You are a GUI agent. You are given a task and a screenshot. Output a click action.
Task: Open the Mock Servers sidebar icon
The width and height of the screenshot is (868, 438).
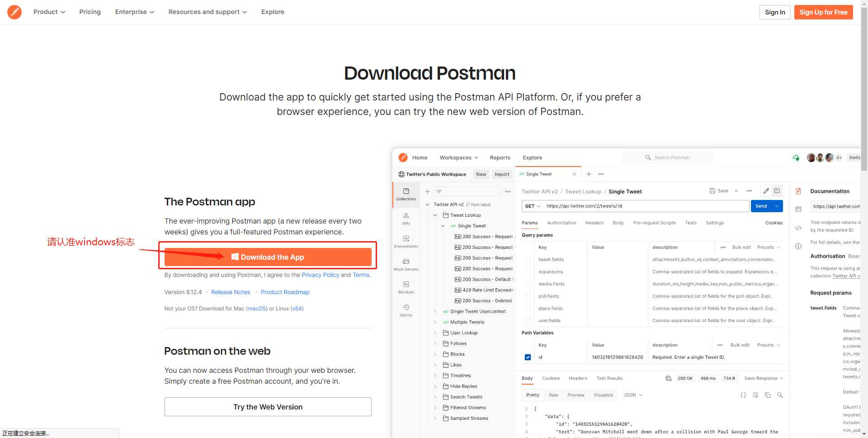[406, 265]
